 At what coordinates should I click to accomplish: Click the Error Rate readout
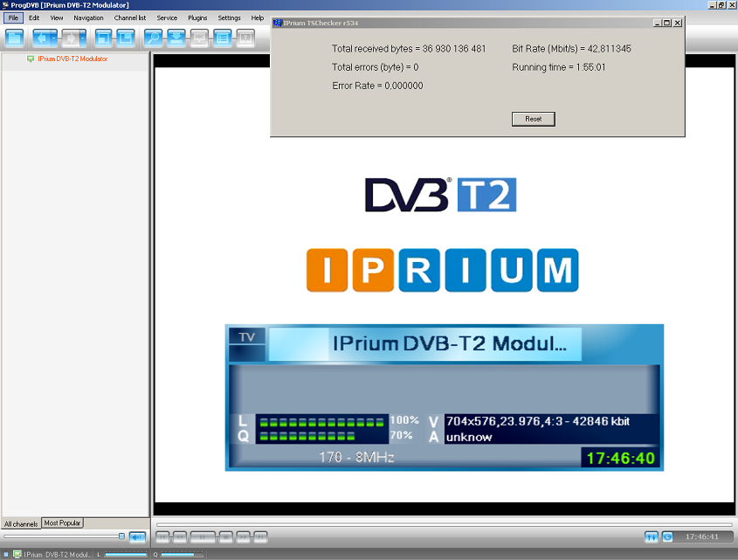point(377,86)
